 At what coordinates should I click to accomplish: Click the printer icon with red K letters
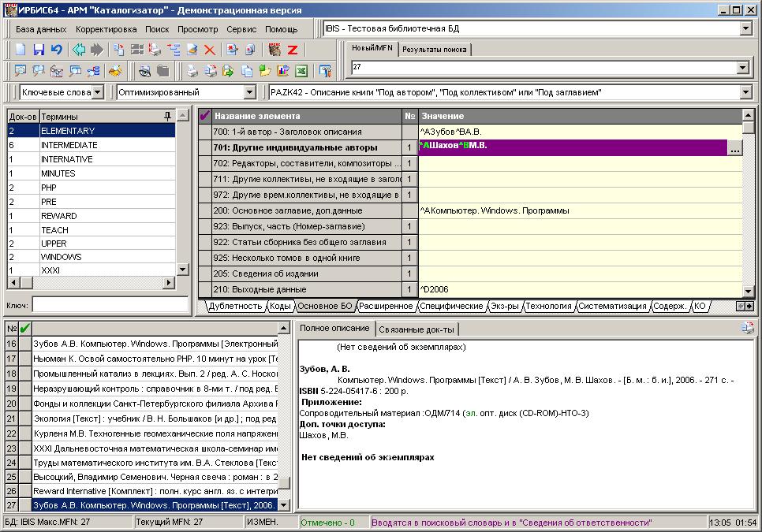point(155,50)
